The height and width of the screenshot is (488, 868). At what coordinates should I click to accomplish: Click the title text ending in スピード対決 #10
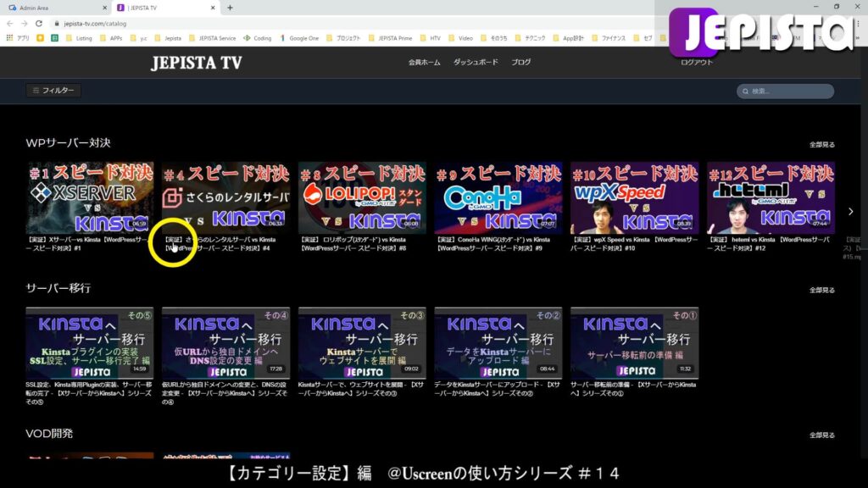pyautogui.click(x=634, y=244)
